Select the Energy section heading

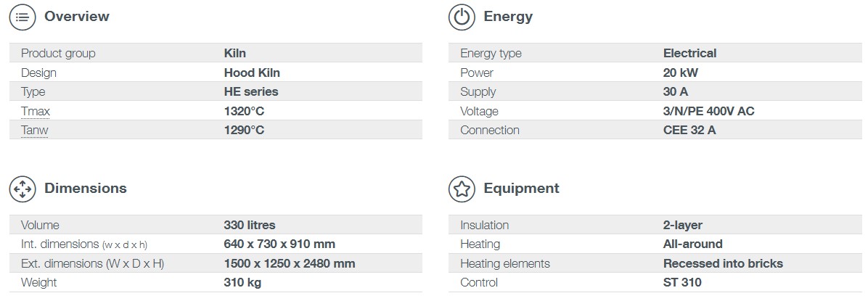pyautogui.click(x=508, y=17)
